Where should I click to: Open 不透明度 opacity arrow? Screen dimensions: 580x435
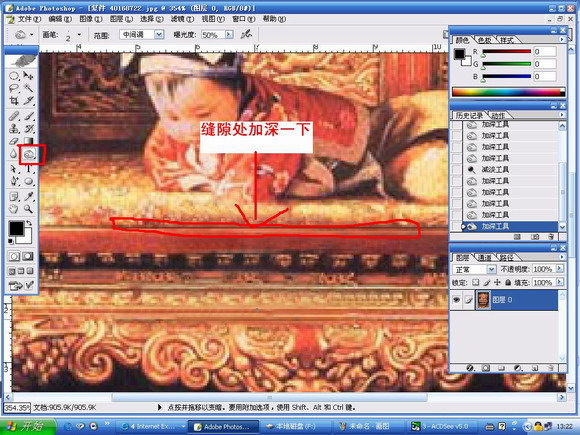click(560, 269)
